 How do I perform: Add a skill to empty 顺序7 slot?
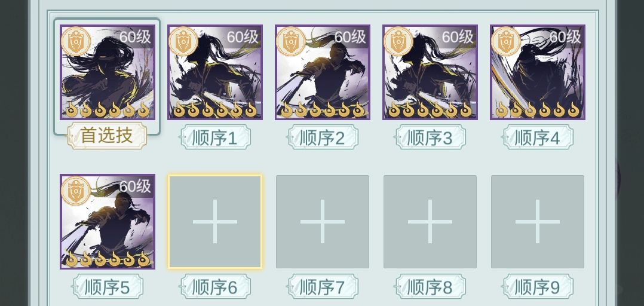[x=323, y=222]
